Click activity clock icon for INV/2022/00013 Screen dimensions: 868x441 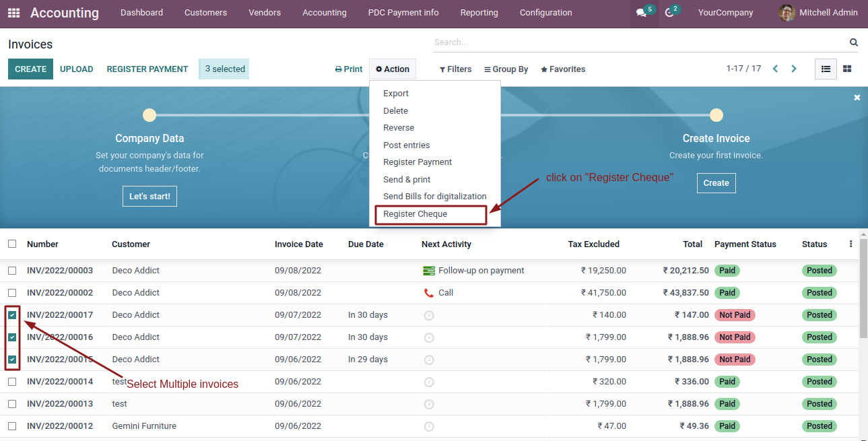pos(429,404)
